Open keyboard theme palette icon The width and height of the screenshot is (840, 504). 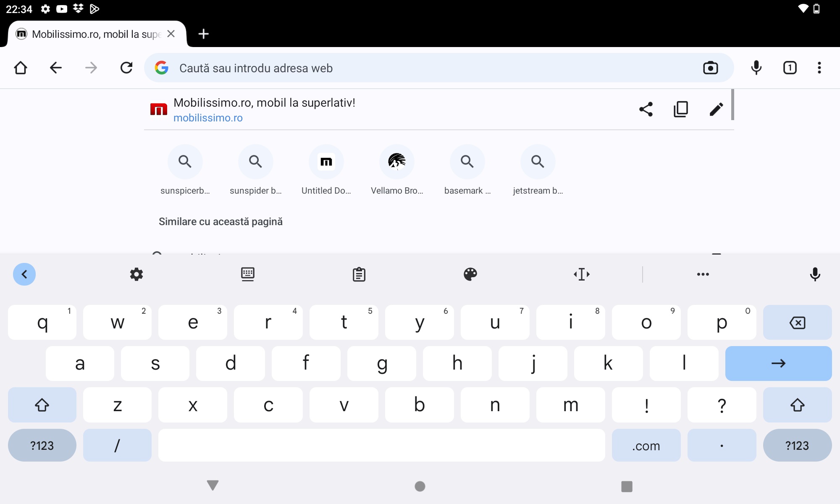(x=470, y=274)
